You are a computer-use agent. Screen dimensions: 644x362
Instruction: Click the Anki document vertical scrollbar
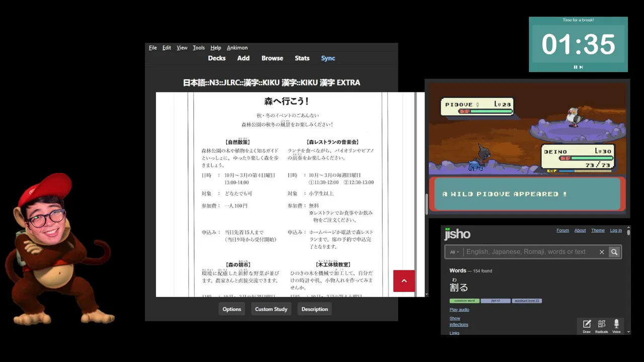(427, 204)
